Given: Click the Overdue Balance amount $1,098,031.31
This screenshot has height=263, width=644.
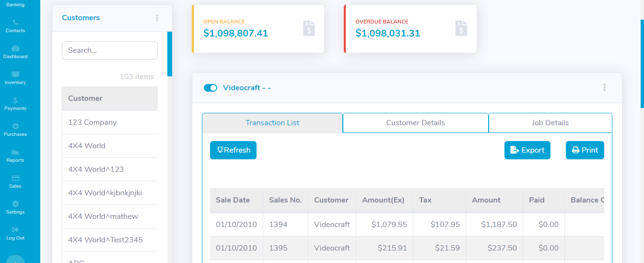Looking at the screenshot, I should pos(387,33).
